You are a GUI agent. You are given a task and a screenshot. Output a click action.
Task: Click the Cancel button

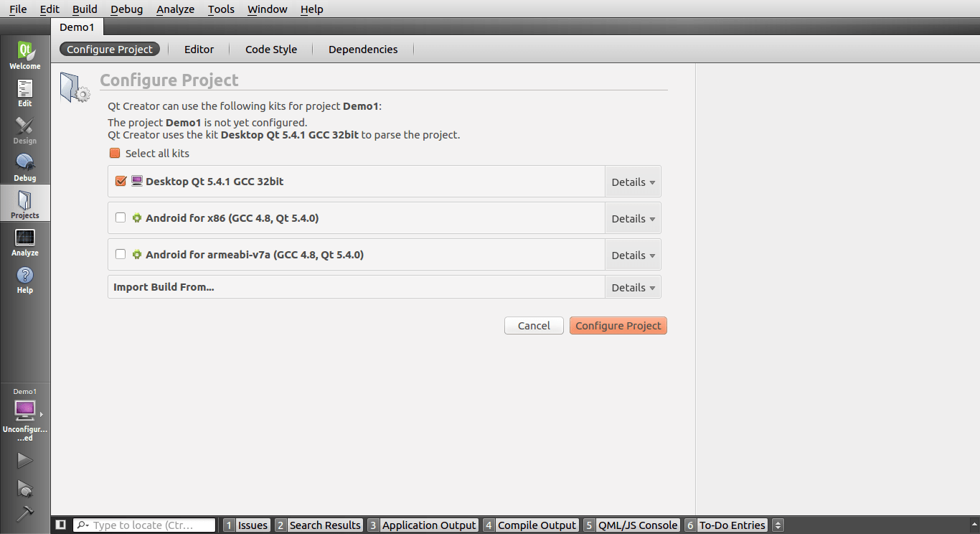click(534, 326)
